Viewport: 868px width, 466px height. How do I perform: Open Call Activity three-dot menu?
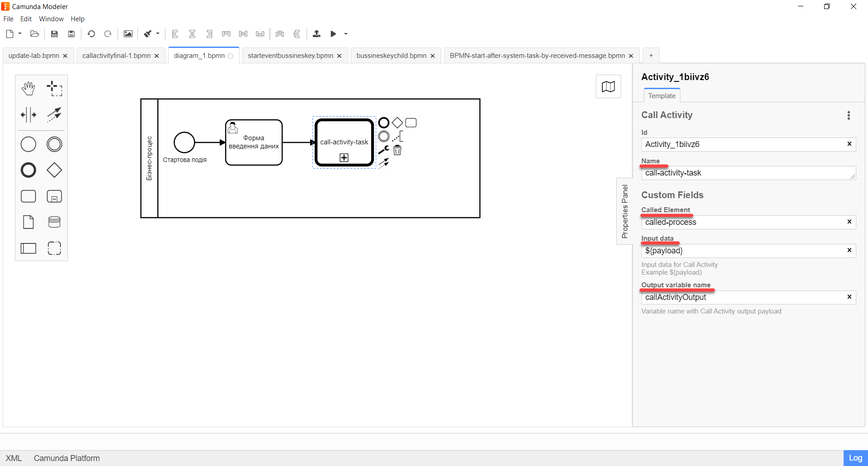point(849,115)
